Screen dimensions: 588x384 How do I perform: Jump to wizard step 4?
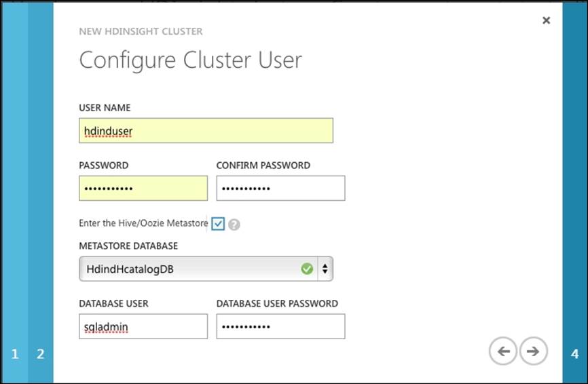point(574,353)
